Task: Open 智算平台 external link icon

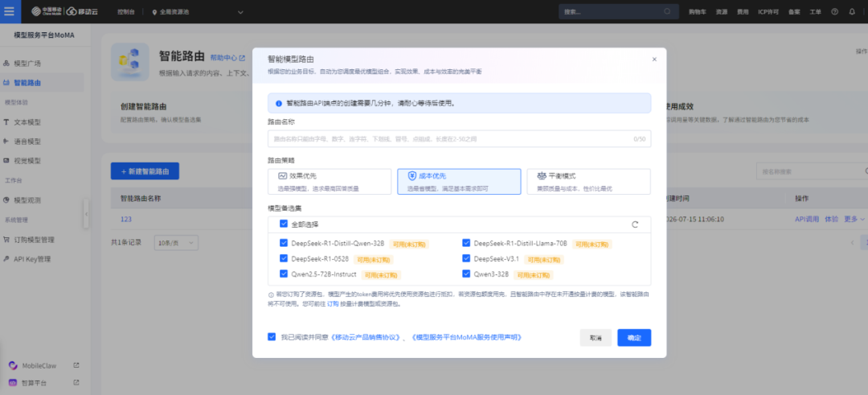Action: (76, 382)
